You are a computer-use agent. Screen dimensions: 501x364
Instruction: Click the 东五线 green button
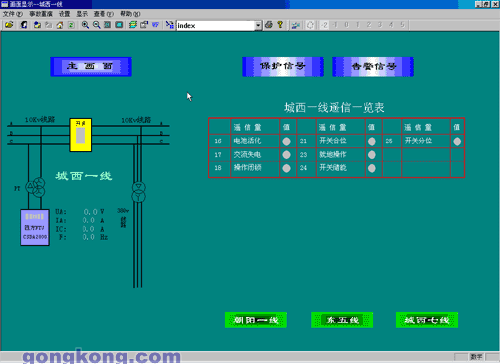[x=342, y=320]
